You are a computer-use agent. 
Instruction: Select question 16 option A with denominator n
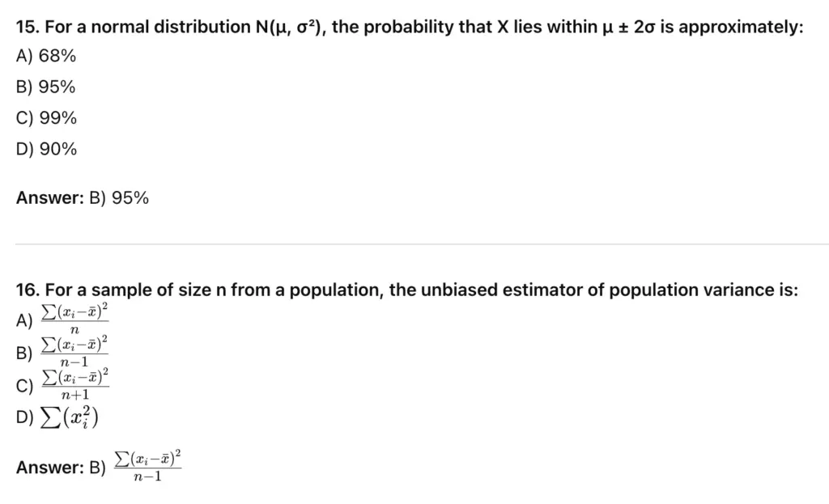point(73,320)
